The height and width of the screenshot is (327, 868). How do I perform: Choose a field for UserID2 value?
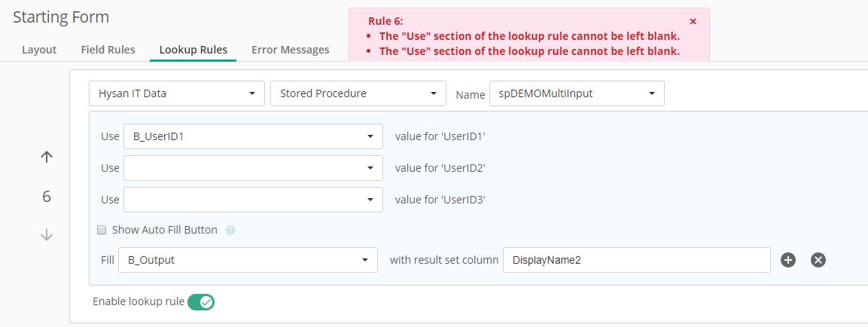(x=253, y=168)
